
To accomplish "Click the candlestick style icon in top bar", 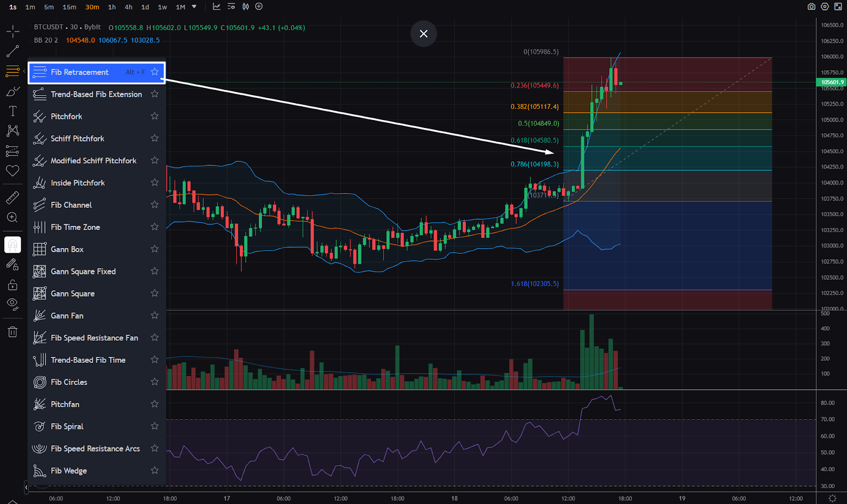I will click(x=246, y=7).
